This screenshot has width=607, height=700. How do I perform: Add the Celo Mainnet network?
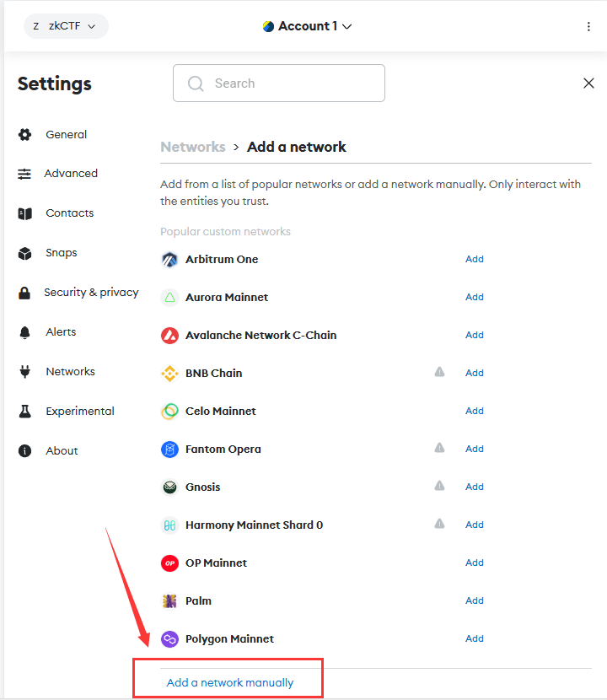(475, 411)
